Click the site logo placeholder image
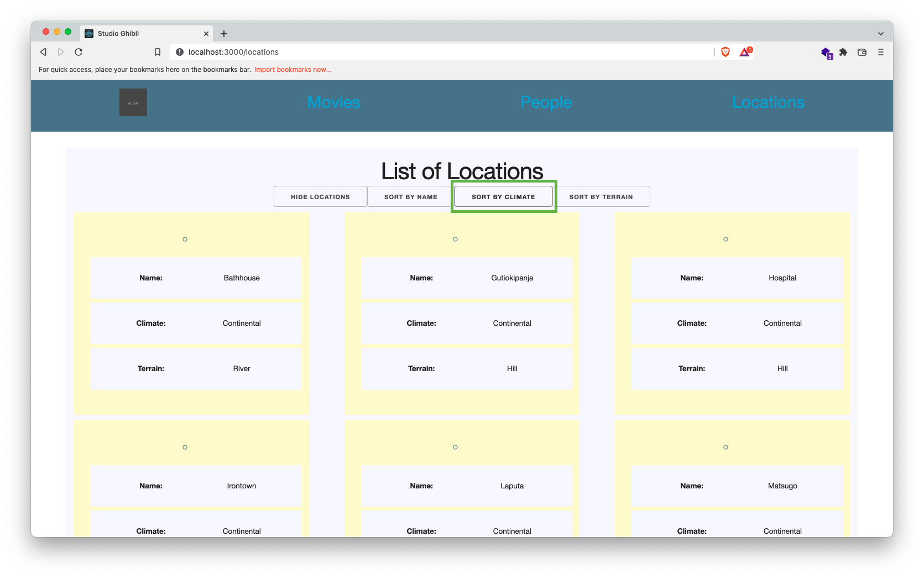 tap(133, 102)
